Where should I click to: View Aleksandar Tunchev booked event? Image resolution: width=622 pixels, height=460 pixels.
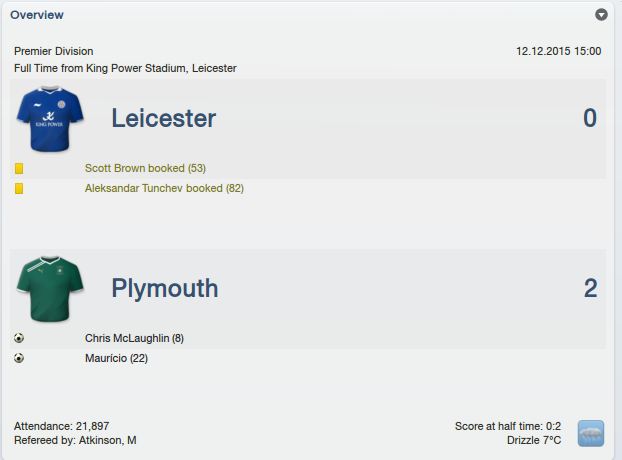click(x=164, y=188)
